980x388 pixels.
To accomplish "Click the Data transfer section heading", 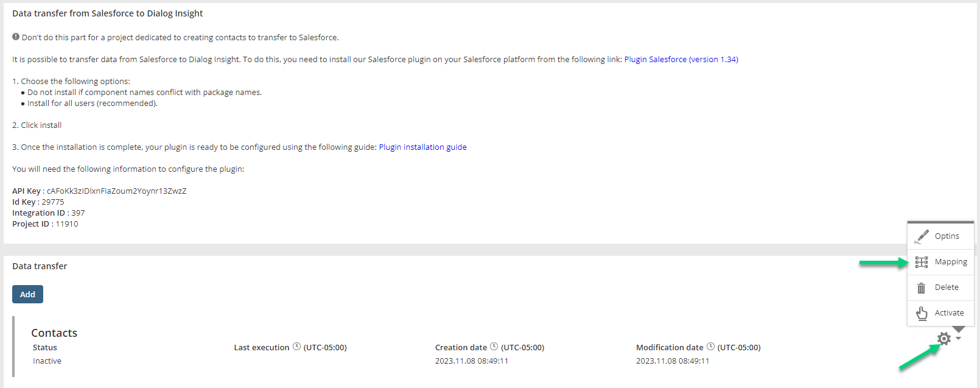I will pos(40,266).
